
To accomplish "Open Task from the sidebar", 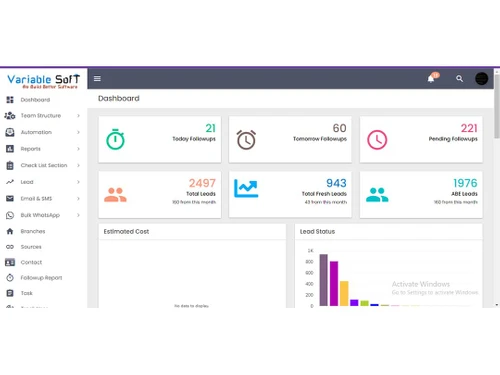I will tap(27, 293).
